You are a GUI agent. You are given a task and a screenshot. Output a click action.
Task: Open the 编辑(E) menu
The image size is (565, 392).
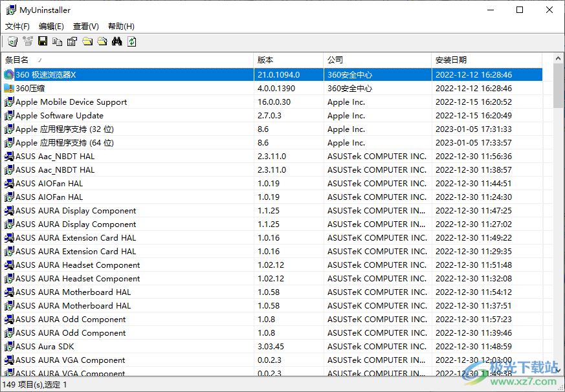coord(51,27)
